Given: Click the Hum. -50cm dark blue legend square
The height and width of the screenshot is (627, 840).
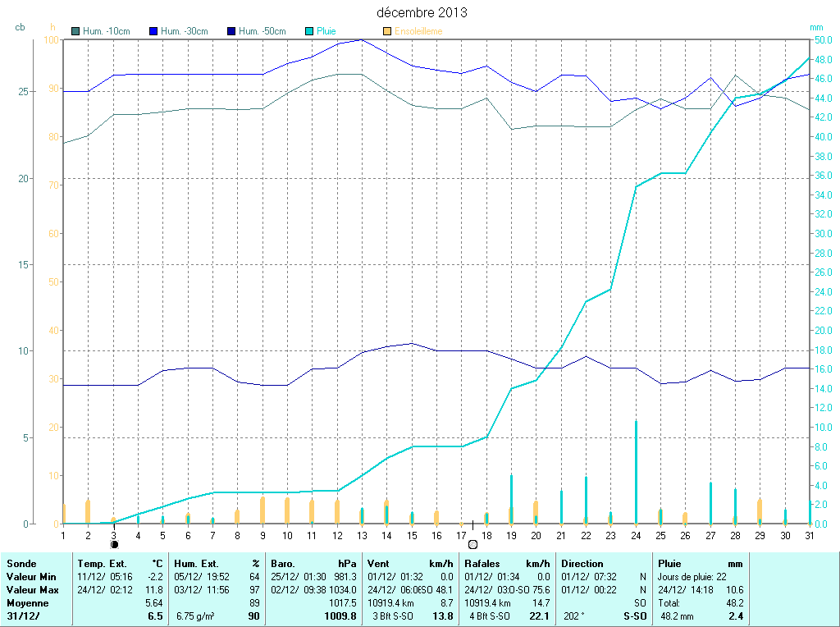Looking at the screenshot, I should click(231, 31).
